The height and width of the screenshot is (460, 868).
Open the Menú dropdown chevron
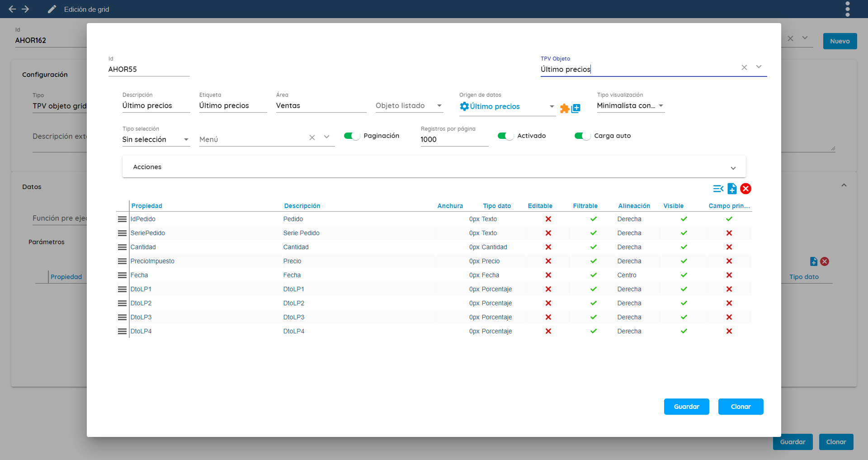pyautogui.click(x=327, y=137)
